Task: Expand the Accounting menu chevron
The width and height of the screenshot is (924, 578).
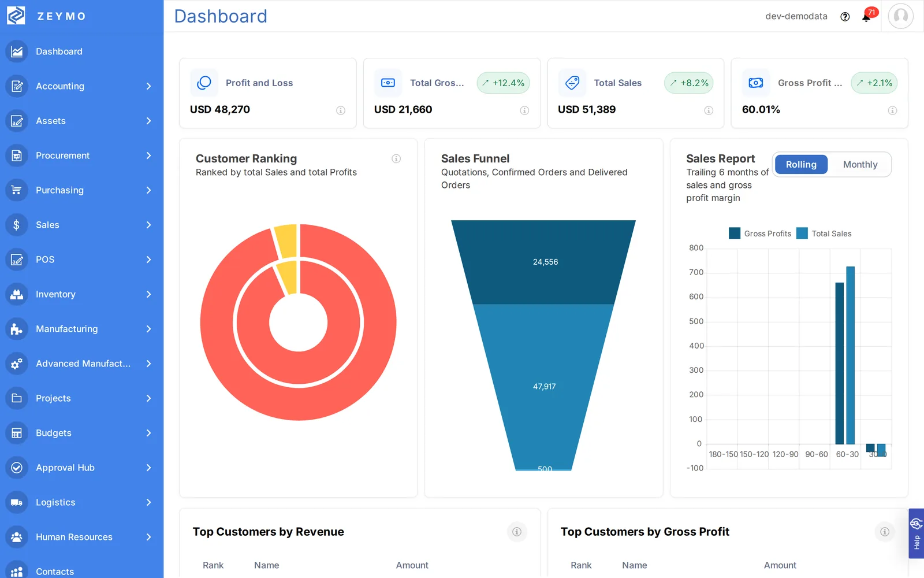Action: pos(148,86)
